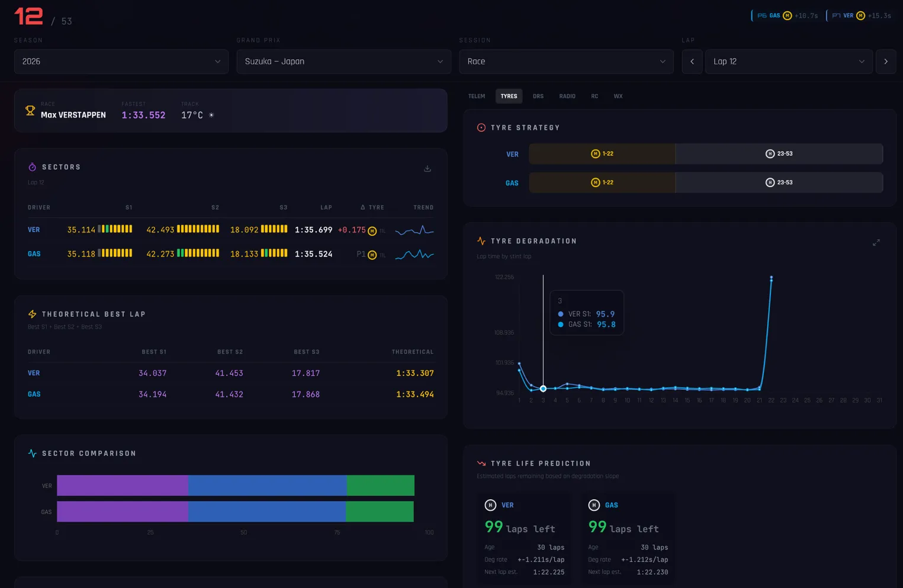Click the trophy icon beside Max VERSTAPPEN

30,110
